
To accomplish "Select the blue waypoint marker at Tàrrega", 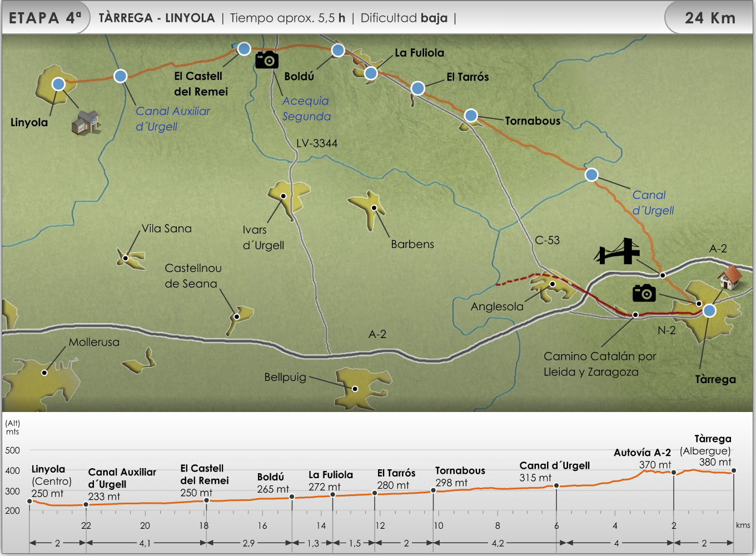I will tap(709, 310).
